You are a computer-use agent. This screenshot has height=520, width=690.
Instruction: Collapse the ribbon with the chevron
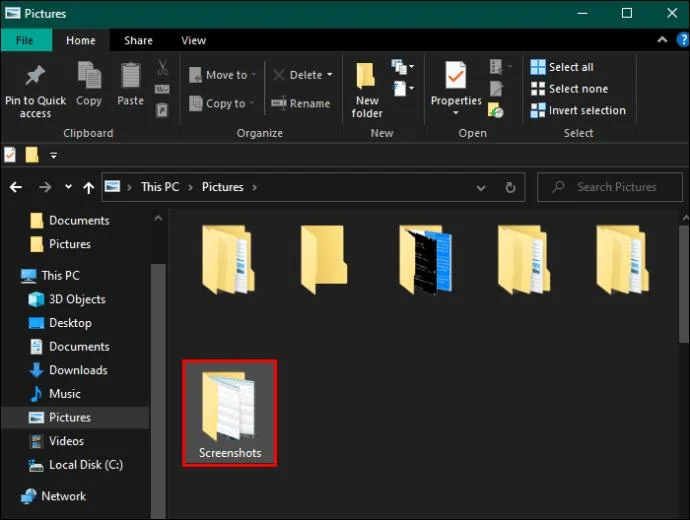pyautogui.click(x=662, y=40)
